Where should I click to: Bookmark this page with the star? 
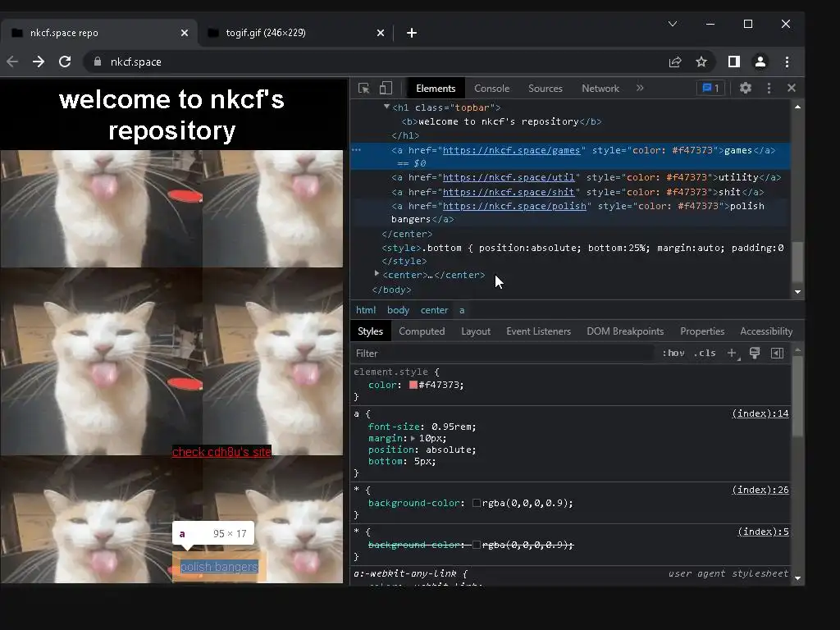click(701, 62)
